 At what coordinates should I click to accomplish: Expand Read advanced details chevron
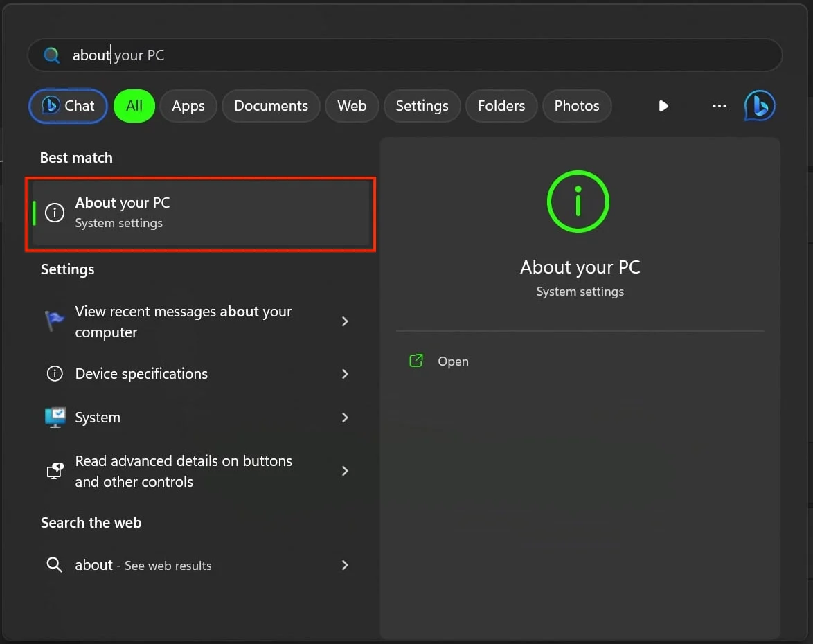(345, 471)
